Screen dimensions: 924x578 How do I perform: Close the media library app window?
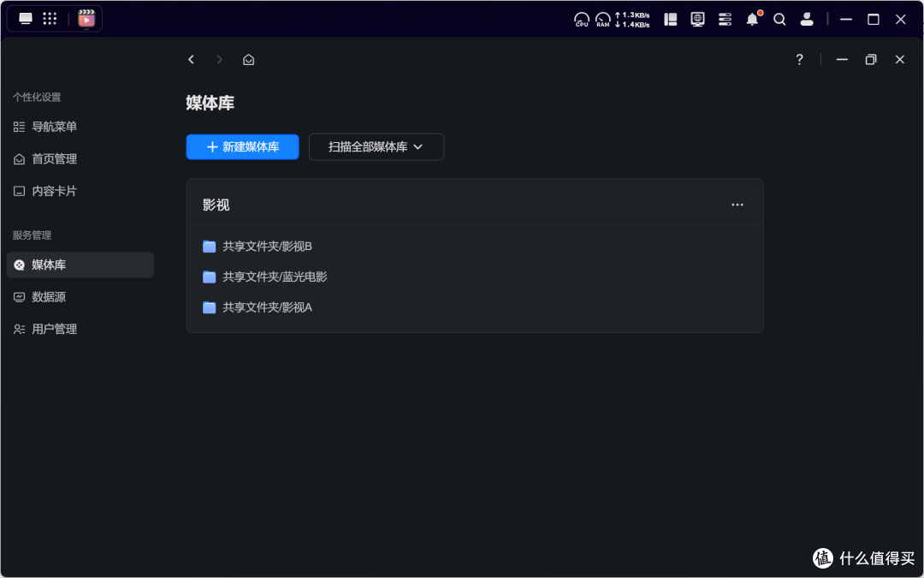[x=900, y=60]
